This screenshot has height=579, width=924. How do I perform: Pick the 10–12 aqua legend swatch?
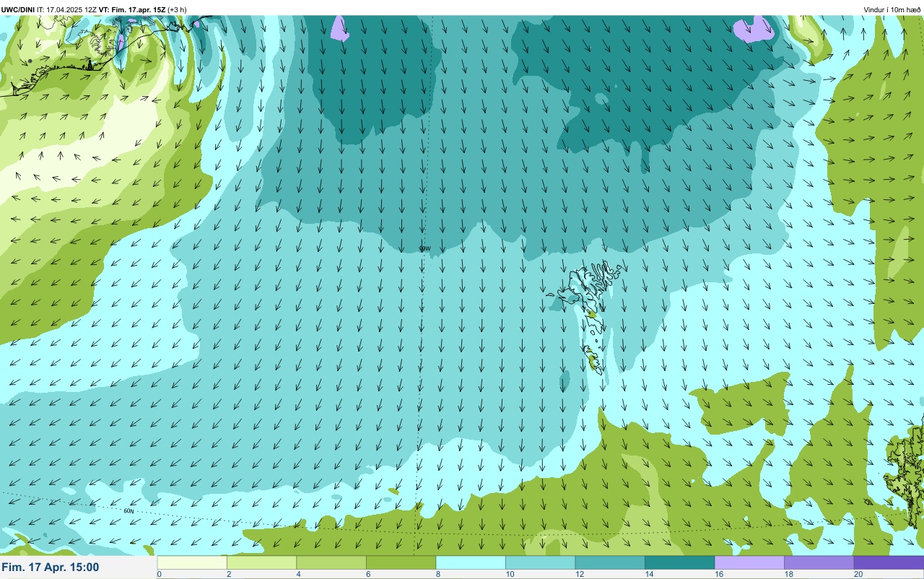(x=540, y=562)
